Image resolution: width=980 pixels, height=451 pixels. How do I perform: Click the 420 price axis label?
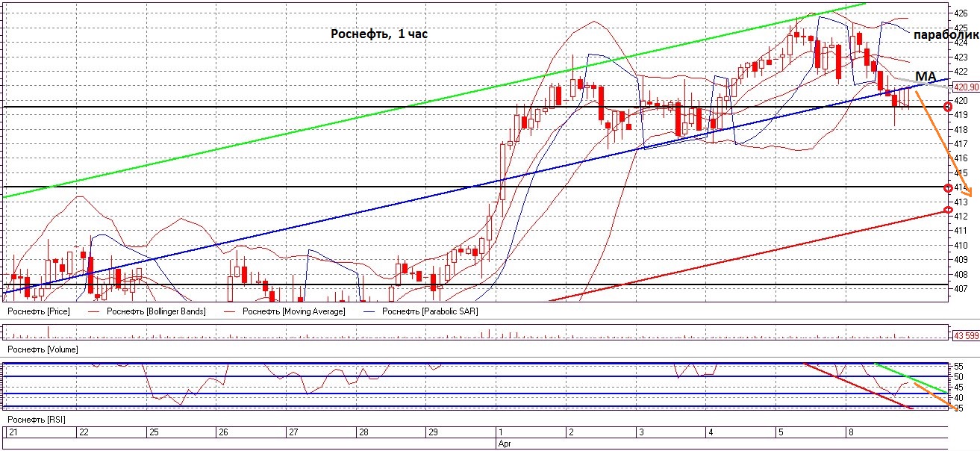(x=961, y=100)
